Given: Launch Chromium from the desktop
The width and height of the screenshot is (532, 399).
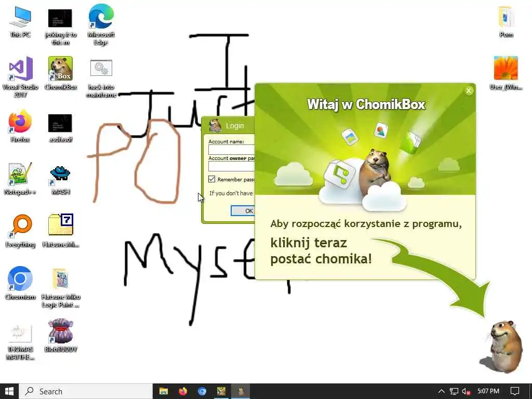Looking at the screenshot, I should 20,283.
